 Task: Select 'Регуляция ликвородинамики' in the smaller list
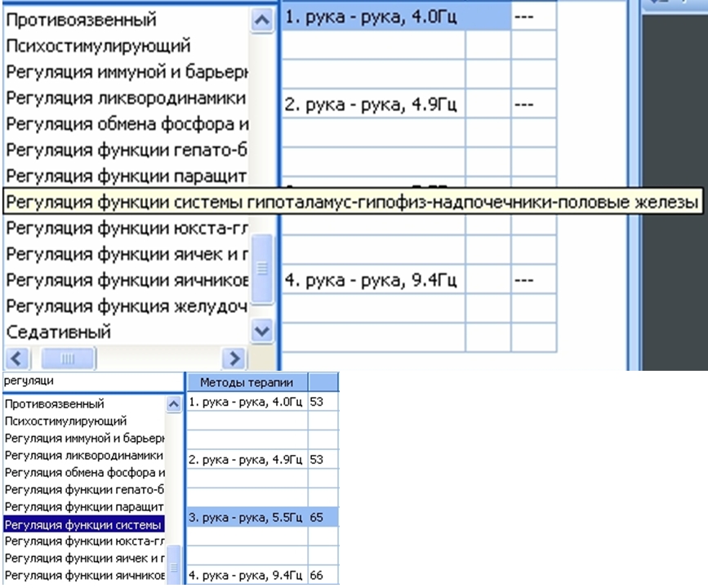coord(84,455)
